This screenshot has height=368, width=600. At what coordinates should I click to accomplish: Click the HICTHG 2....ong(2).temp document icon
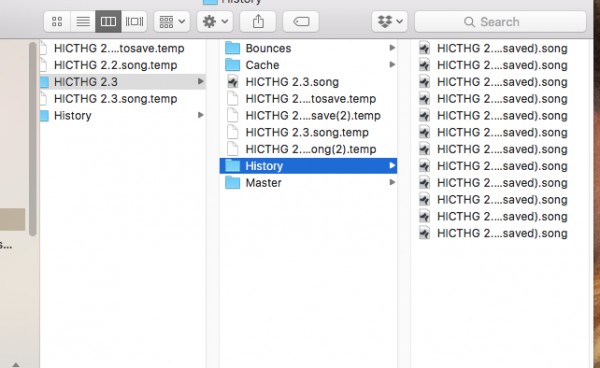[x=233, y=149]
